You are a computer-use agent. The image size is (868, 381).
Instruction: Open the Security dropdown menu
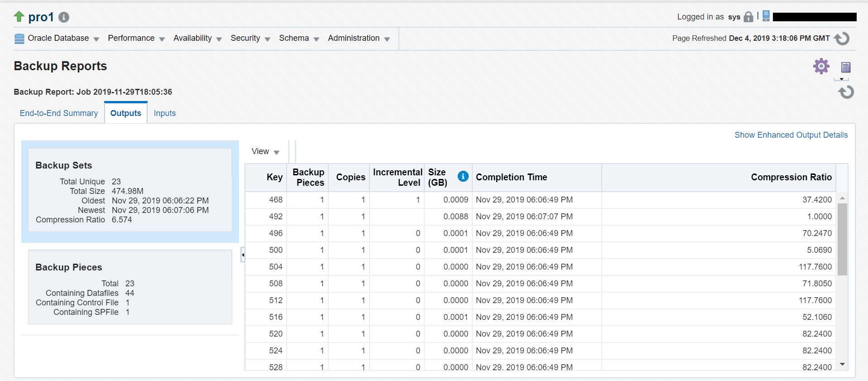(250, 38)
